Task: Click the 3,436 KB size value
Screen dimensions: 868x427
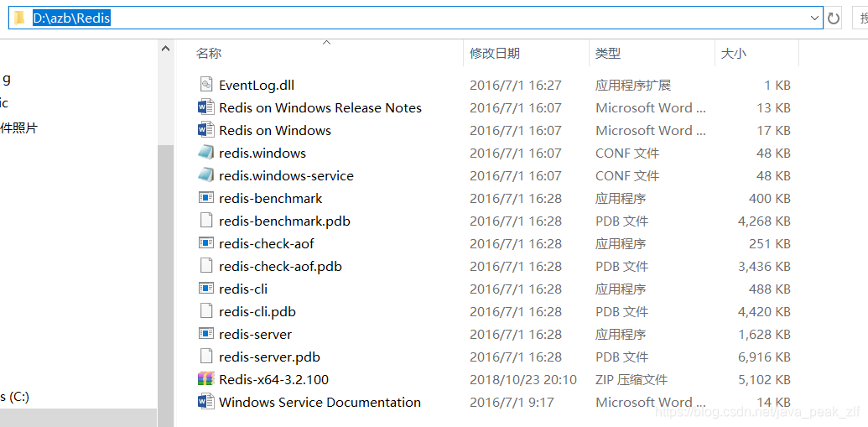Action: click(x=764, y=267)
